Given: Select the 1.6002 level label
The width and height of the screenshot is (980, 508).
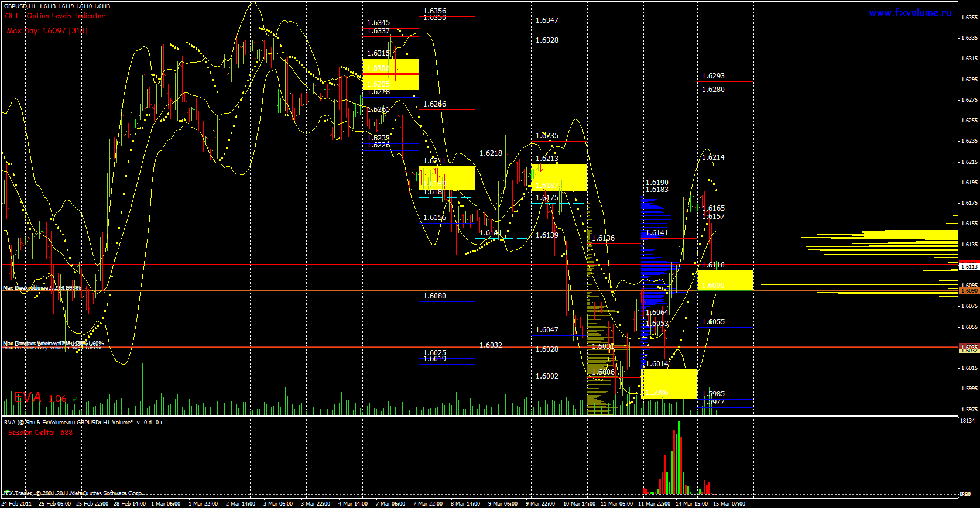Looking at the screenshot, I should point(547,376).
